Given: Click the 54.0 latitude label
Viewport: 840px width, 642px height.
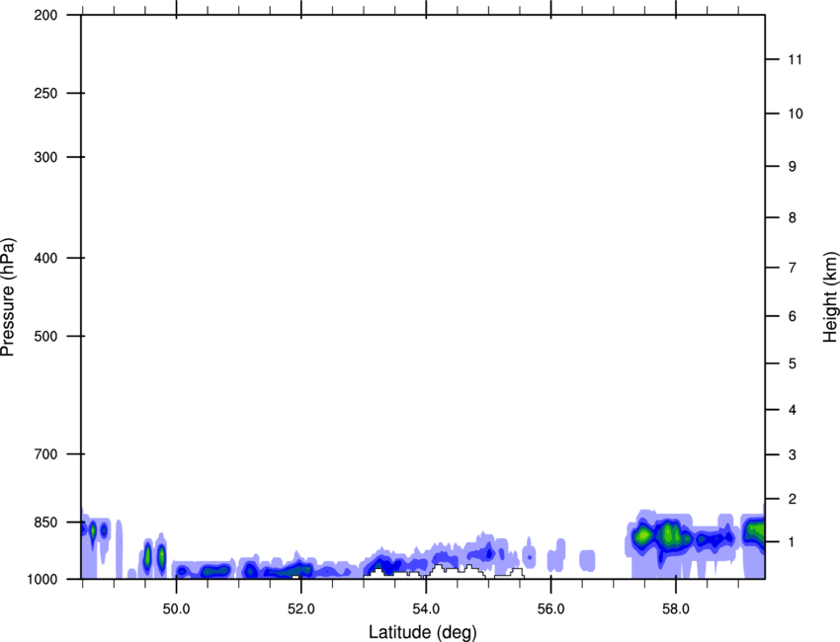Looking at the screenshot, I should click(426, 609).
